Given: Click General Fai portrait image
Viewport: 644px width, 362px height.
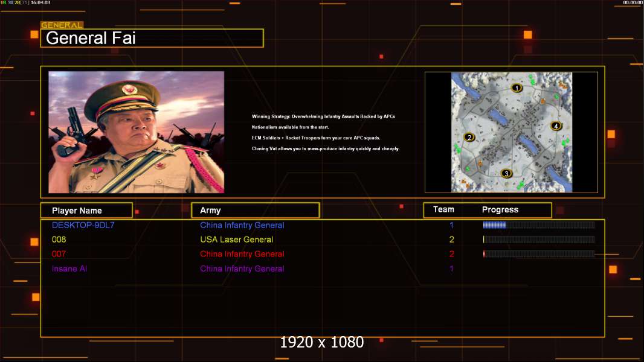Looking at the screenshot, I should point(137,132).
